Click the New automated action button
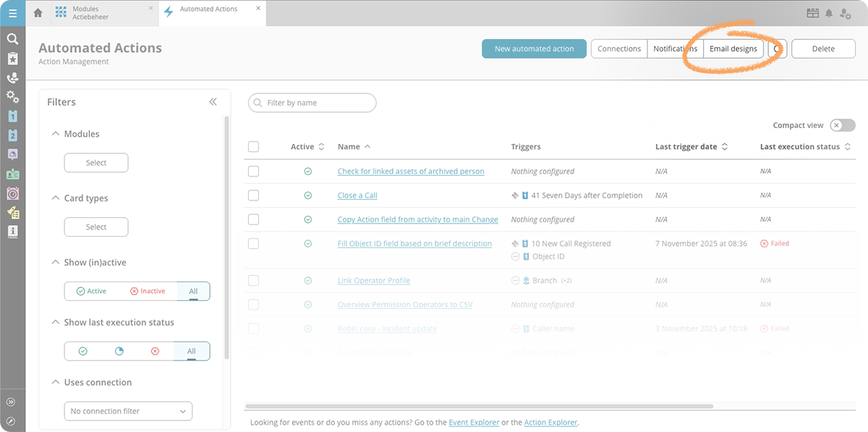Image resolution: width=868 pixels, height=432 pixels. (x=534, y=48)
